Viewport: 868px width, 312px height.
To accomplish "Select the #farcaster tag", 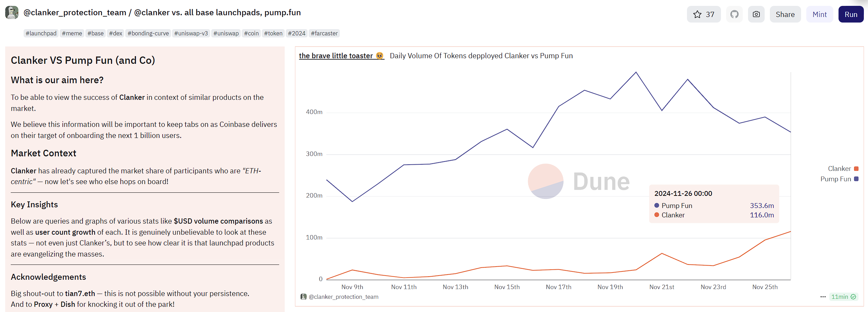I will tap(324, 33).
